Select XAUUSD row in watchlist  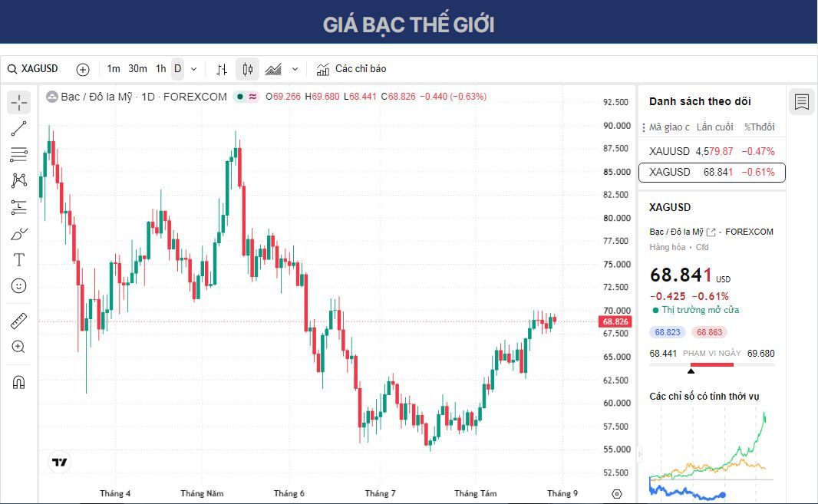[x=711, y=151]
